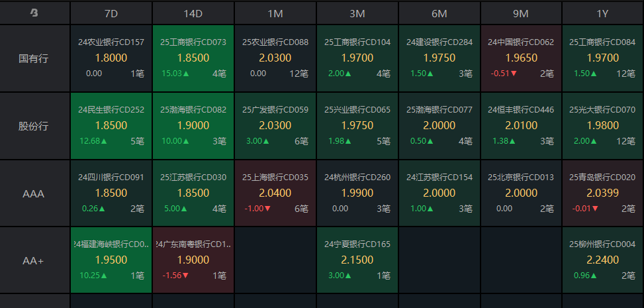The image size is (644, 308).
Task: Open the 24民生银行CD252 quote cell
Action: pyautogui.click(x=111, y=126)
